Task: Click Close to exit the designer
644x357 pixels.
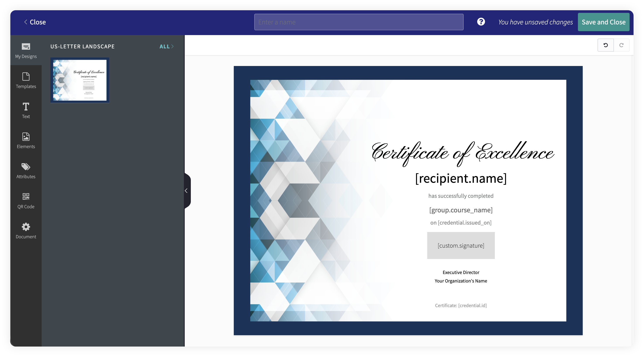Action: (x=35, y=22)
